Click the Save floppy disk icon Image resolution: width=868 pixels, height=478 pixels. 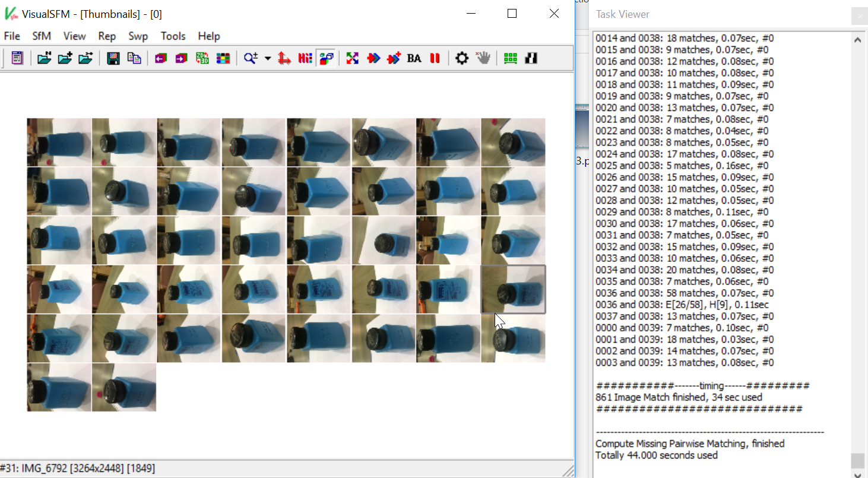113,58
